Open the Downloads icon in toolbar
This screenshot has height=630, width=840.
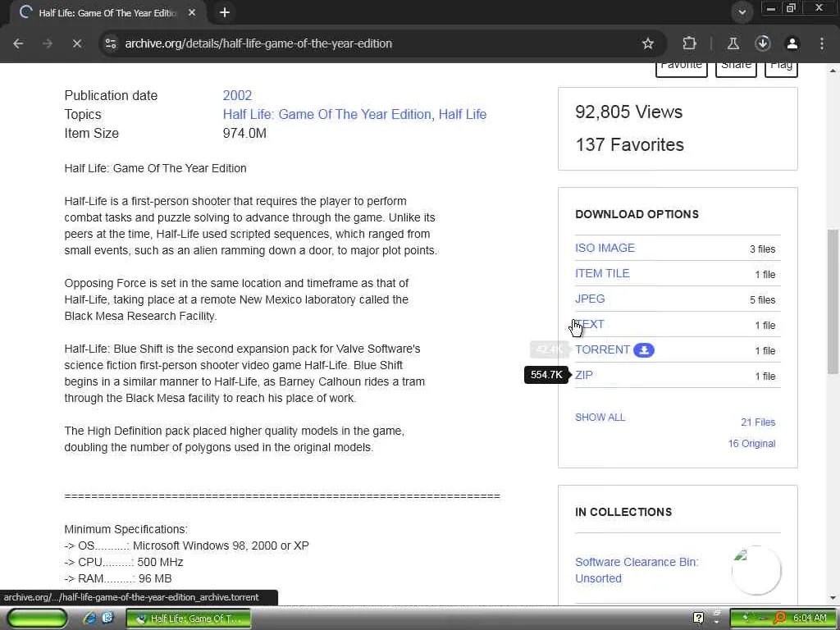(763, 43)
